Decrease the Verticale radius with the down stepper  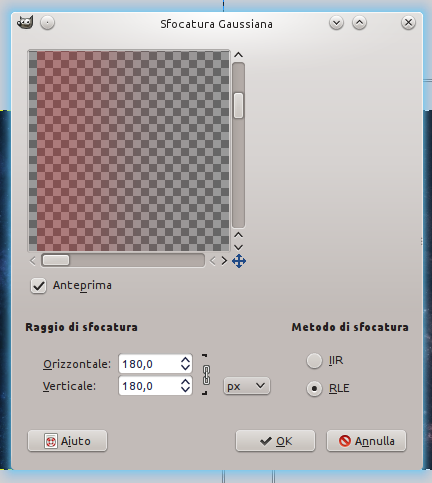185,390
